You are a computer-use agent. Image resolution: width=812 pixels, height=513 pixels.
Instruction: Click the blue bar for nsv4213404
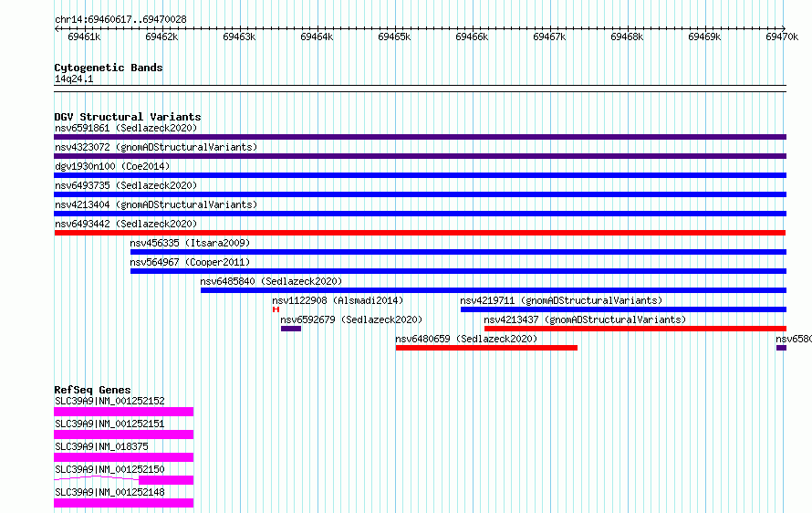420,214
